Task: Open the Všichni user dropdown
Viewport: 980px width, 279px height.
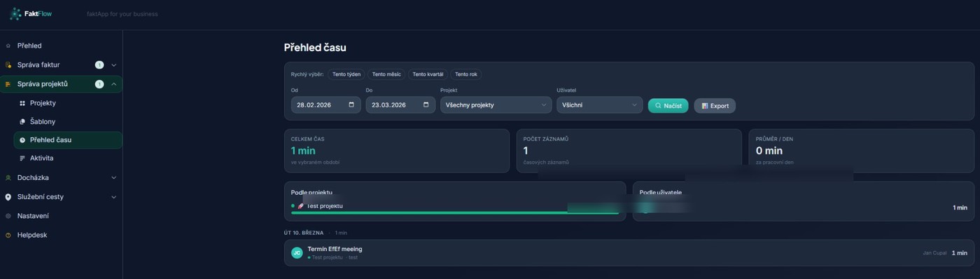Action: coord(599,105)
